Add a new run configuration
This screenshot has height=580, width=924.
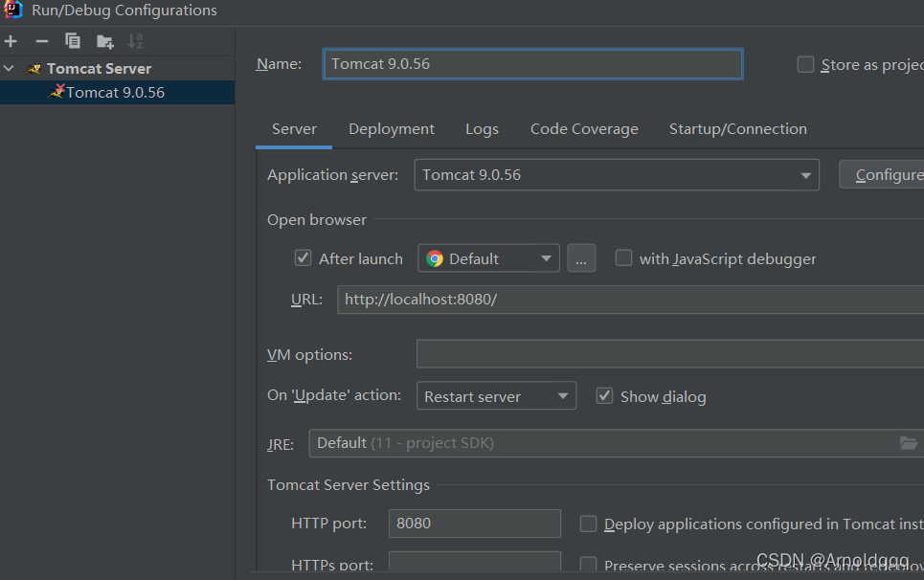(10, 41)
